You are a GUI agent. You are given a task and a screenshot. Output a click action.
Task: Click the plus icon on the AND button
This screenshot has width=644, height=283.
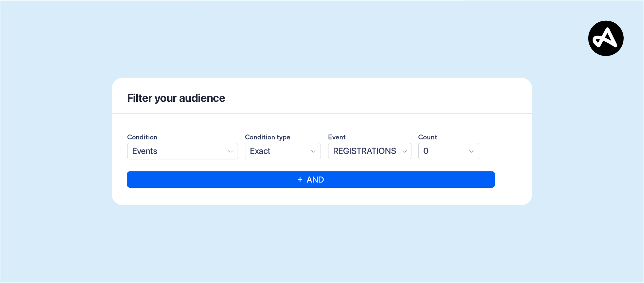click(300, 179)
